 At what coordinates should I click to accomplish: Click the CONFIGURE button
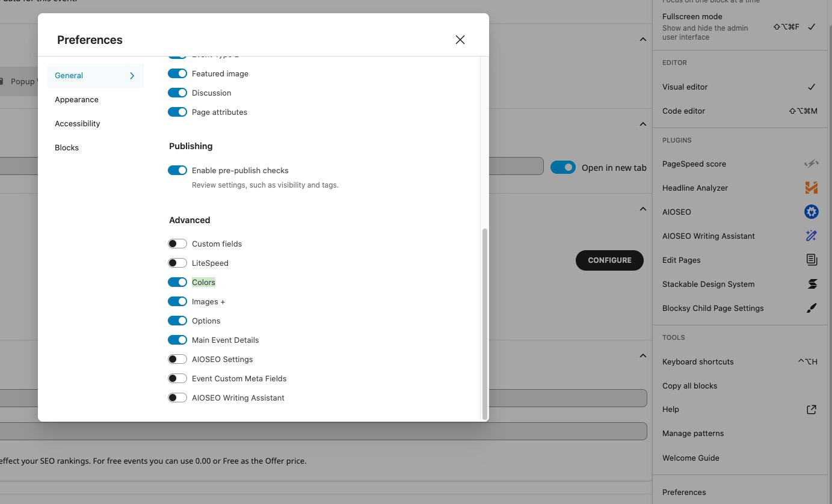[609, 260]
